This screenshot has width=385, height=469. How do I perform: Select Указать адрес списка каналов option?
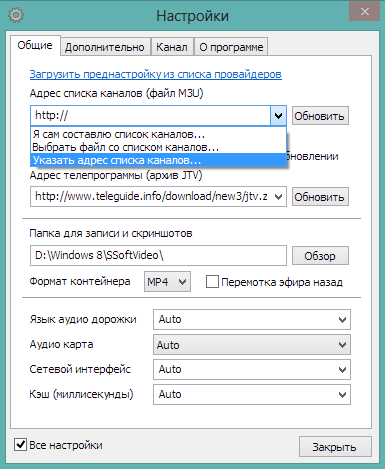[158, 160]
